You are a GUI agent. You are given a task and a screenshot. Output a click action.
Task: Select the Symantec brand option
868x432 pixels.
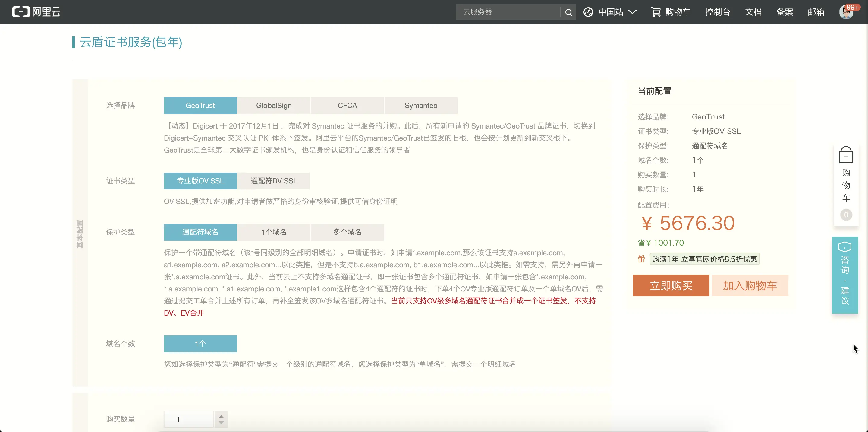[420, 106]
